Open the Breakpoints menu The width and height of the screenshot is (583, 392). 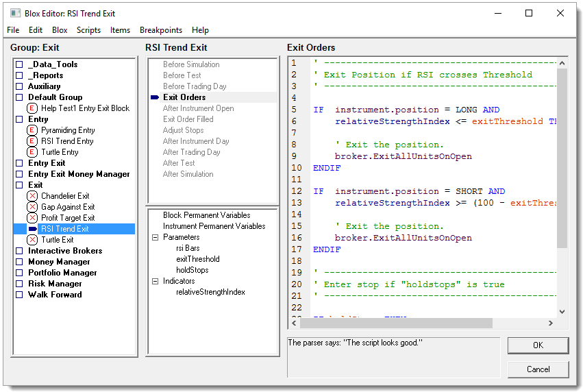pos(160,30)
